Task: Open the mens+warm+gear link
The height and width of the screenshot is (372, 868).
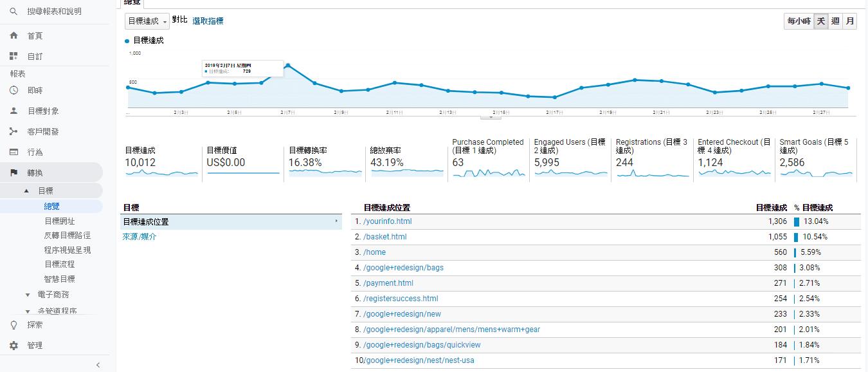Action: click(x=451, y=330)
